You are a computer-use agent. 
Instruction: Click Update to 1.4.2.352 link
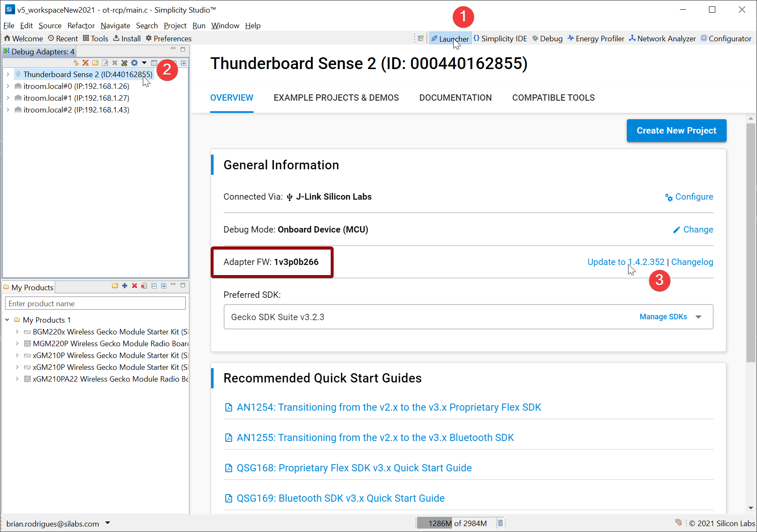pyautogui.click(x=626, y=262)
